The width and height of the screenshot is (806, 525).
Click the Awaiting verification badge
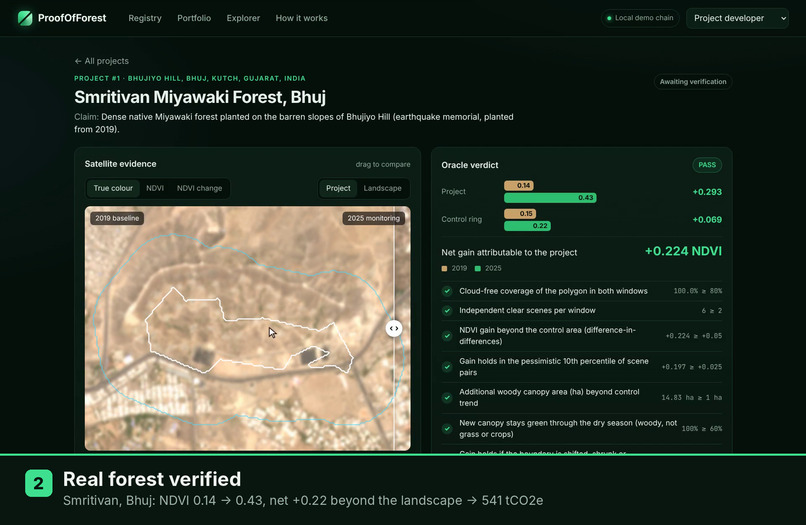click(693, 82)
